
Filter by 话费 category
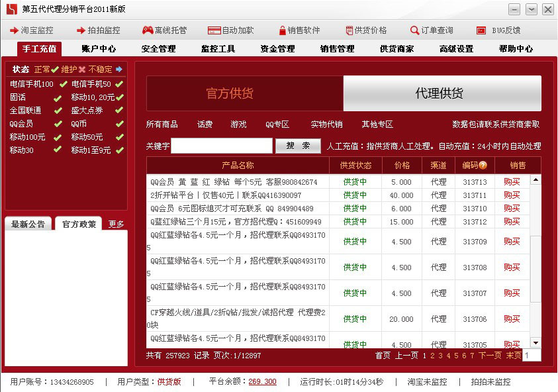click(x=205, y=124)
